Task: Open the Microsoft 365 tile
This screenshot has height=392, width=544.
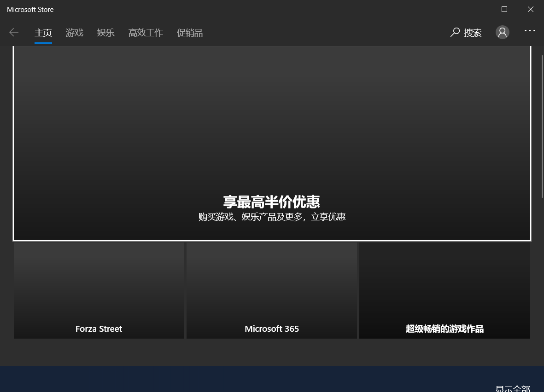Action: pyautogui.click(x=272, y=290)
